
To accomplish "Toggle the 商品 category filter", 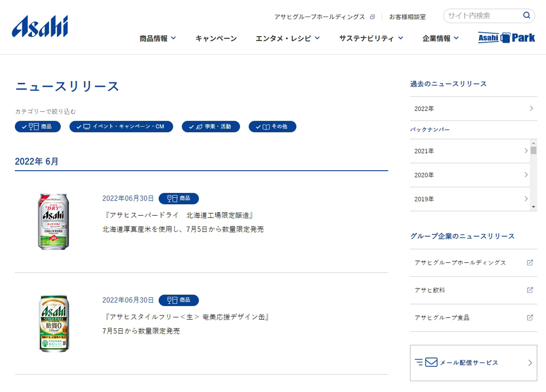I will (x=38, y=127).
